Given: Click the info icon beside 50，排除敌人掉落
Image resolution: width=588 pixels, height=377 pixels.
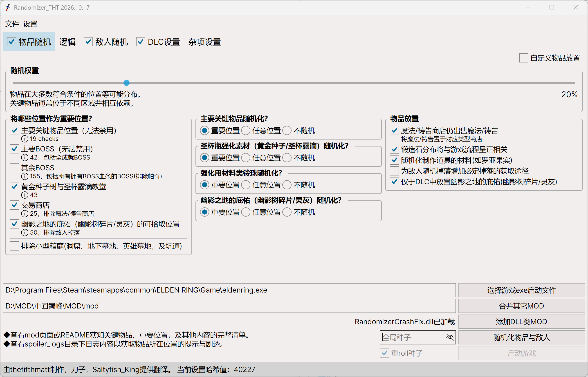Looking at the screenshot, I should [25, 232].
